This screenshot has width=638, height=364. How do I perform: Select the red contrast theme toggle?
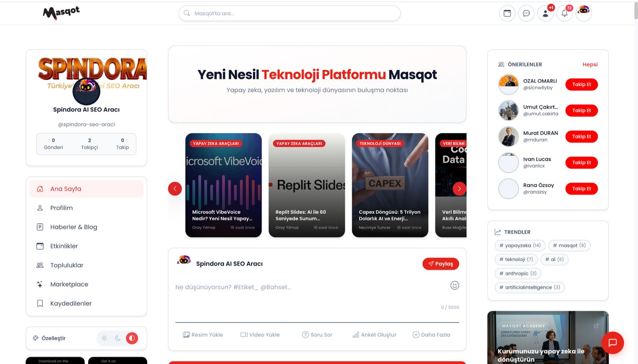click(x=132, y=338)
